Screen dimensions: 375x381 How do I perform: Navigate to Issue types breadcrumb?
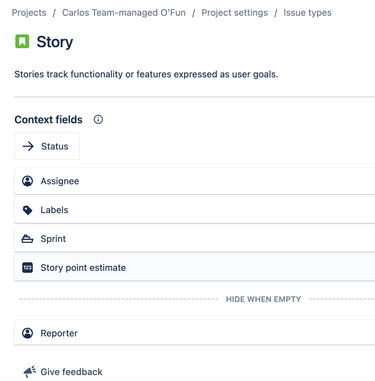307,13
